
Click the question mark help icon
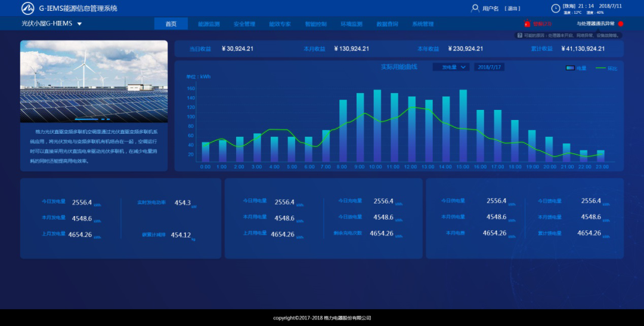(x=519, y=36)
